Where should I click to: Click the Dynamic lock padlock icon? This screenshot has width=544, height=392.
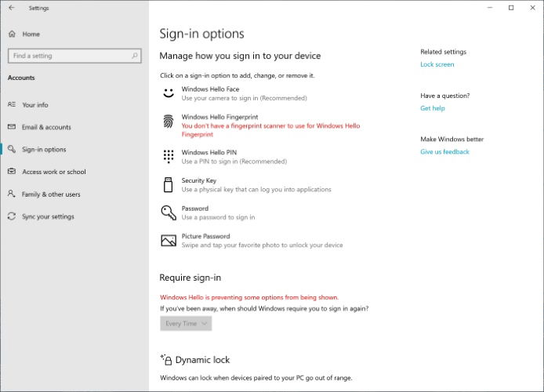click(x=166, y=360)
